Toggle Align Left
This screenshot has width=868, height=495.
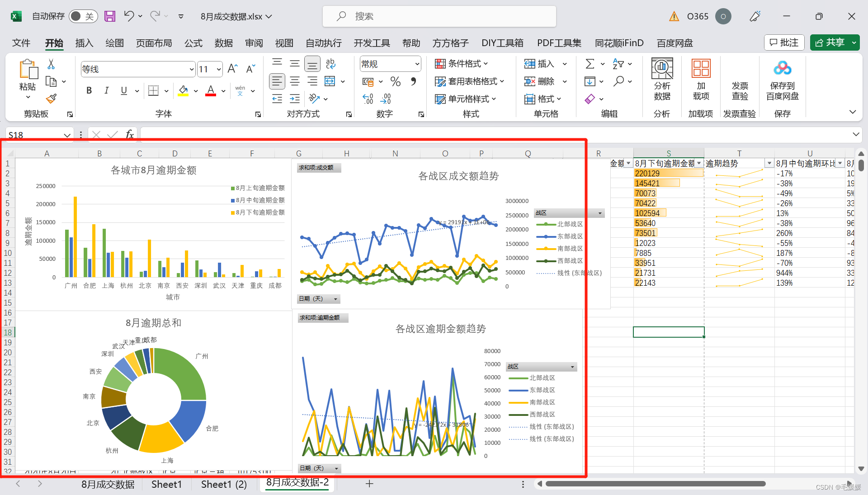click(x=277, y=81)
